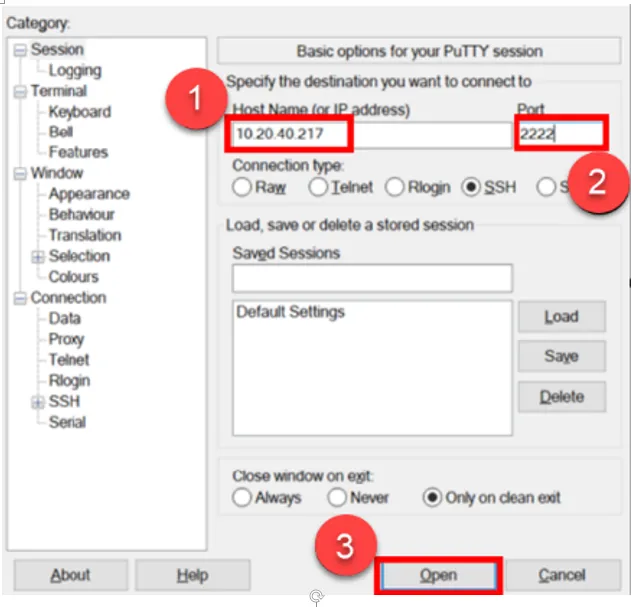631x607 pixels.
Task: Click in the Port number field
Action: 560,134
